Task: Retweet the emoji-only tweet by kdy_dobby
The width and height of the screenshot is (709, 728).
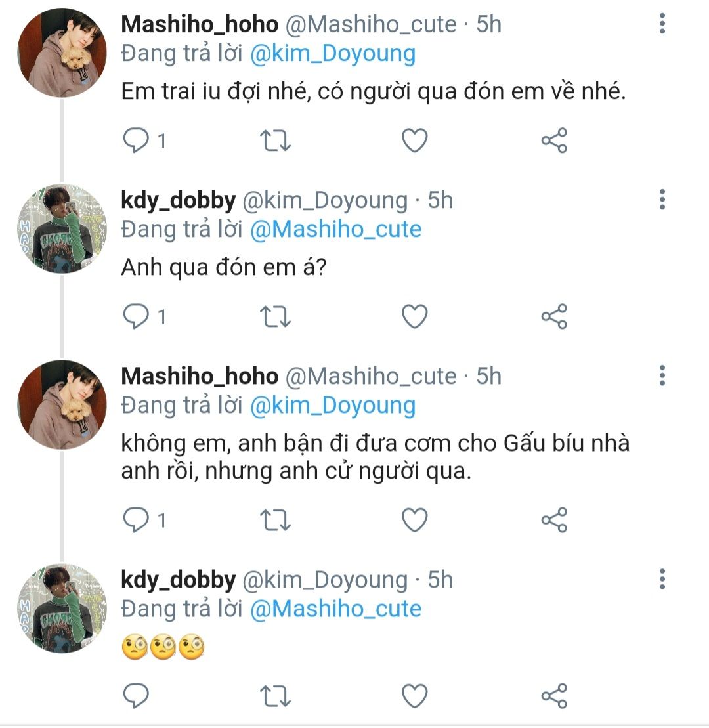Action: 276,696
